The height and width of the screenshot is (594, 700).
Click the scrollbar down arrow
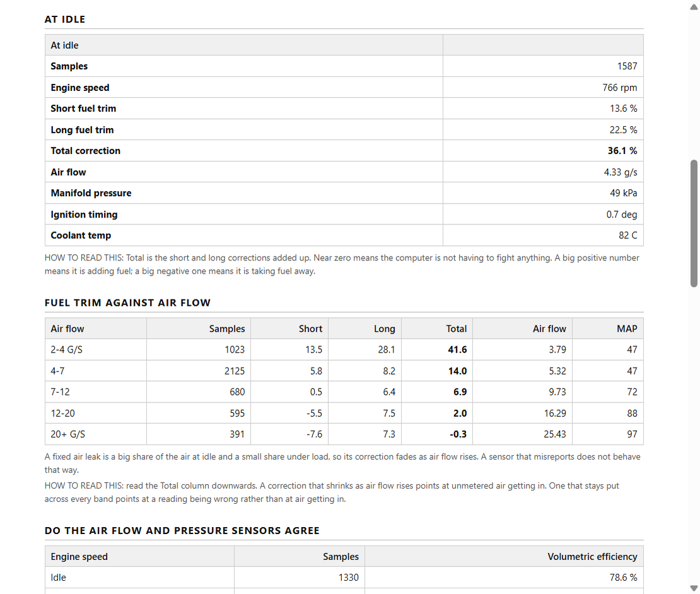pyautogui.click(x=694, y=588)
